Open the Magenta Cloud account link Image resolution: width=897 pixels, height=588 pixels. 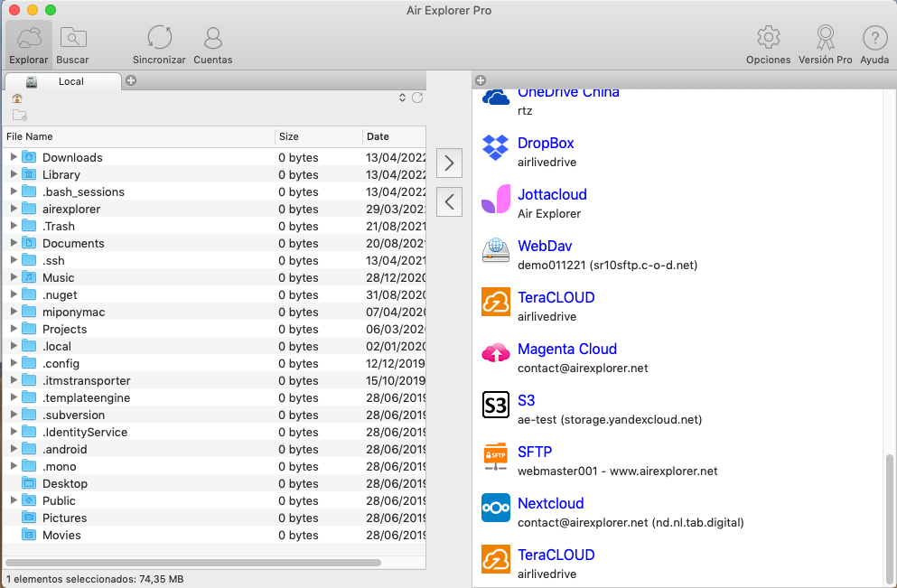point(567,349)
